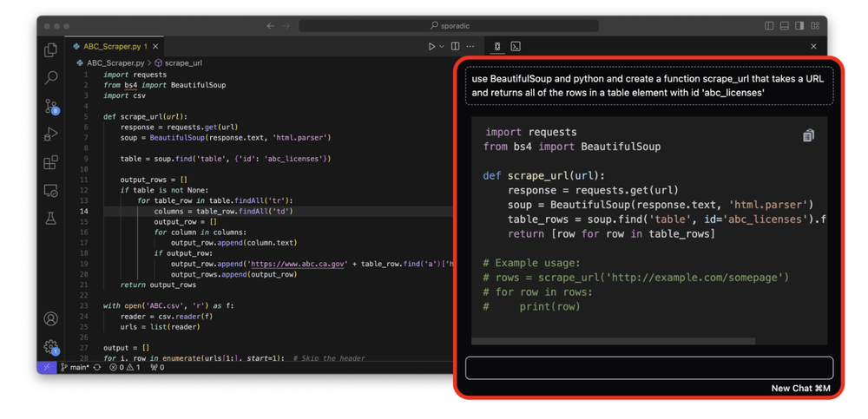Close the side panel with X
Screen dimensions: 868x419
[x=813, y=47]
